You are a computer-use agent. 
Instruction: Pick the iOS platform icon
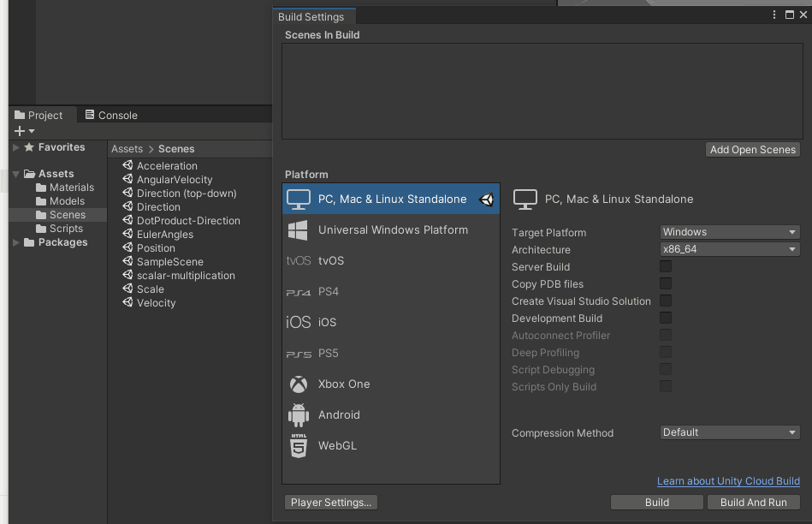point(298,323)
